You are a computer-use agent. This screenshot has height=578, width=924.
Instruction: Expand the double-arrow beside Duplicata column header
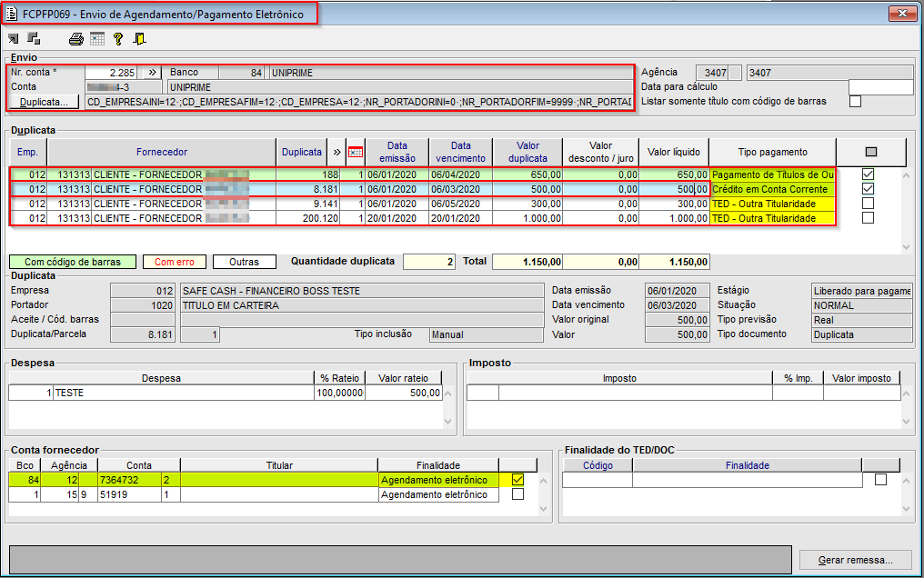[x=336, y=153]
